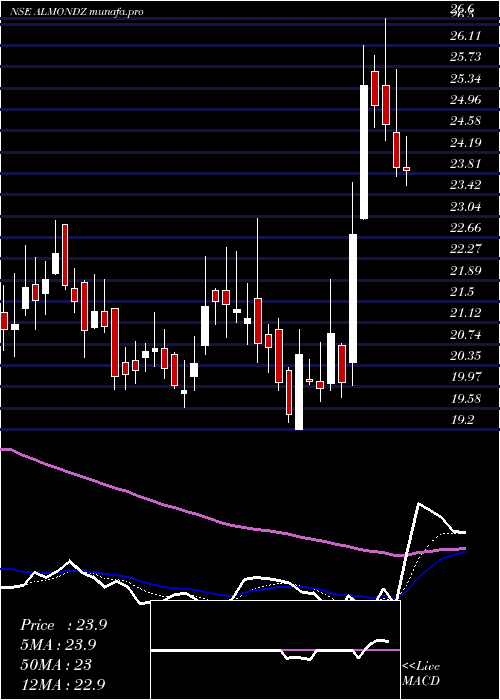The image size is (500, 700).
Task: Click the 25.73 price axis label
Action: [x=466, y=57]
